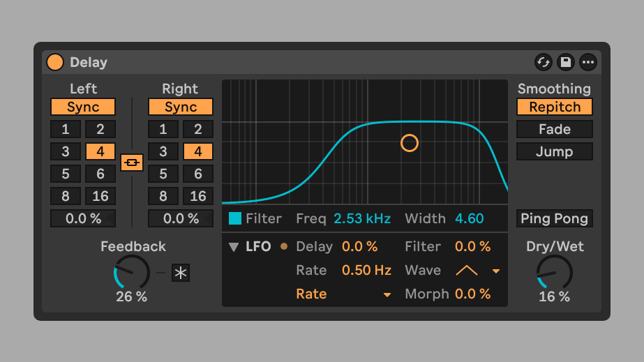
Task: Open the Wave shape dropdown arrow
Action: tap(496, 271)
